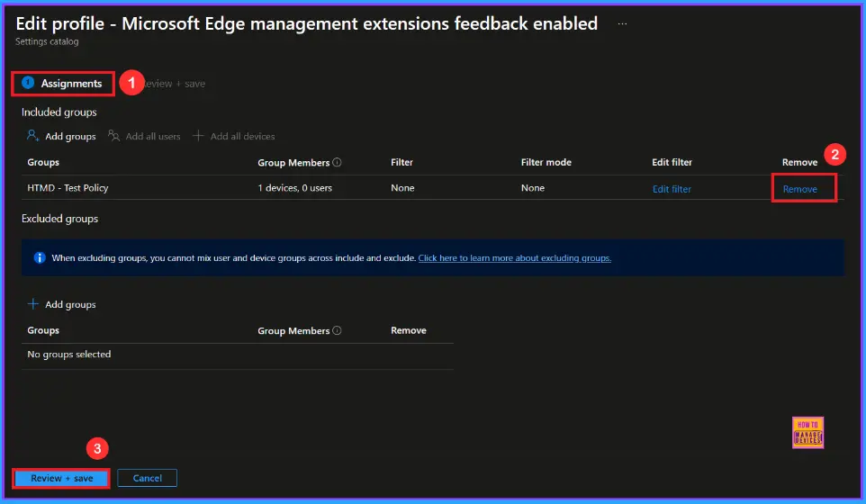This screenshot has width=866, height=504.
Task: Select the Assignments step tab
Action: (62, 84)
